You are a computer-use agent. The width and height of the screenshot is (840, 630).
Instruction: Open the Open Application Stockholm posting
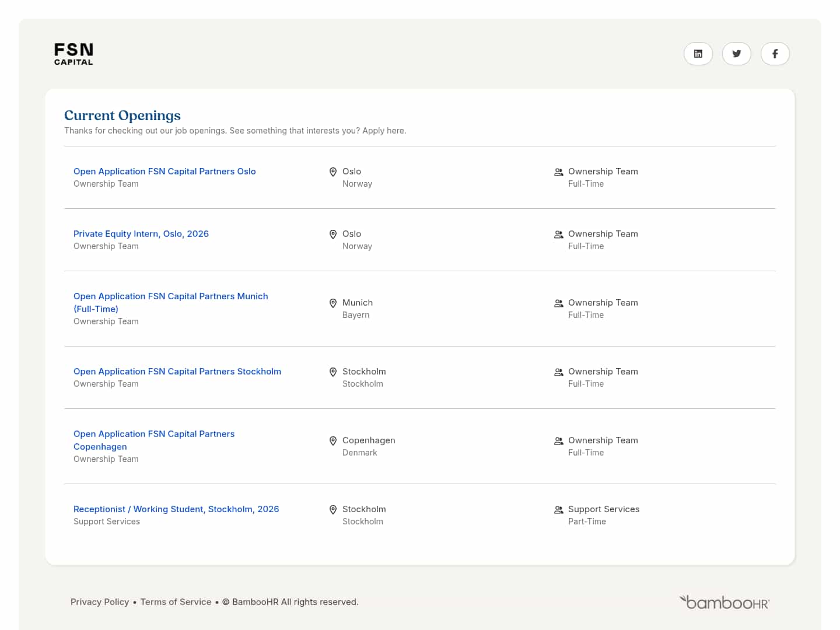[x=177, y=371]
